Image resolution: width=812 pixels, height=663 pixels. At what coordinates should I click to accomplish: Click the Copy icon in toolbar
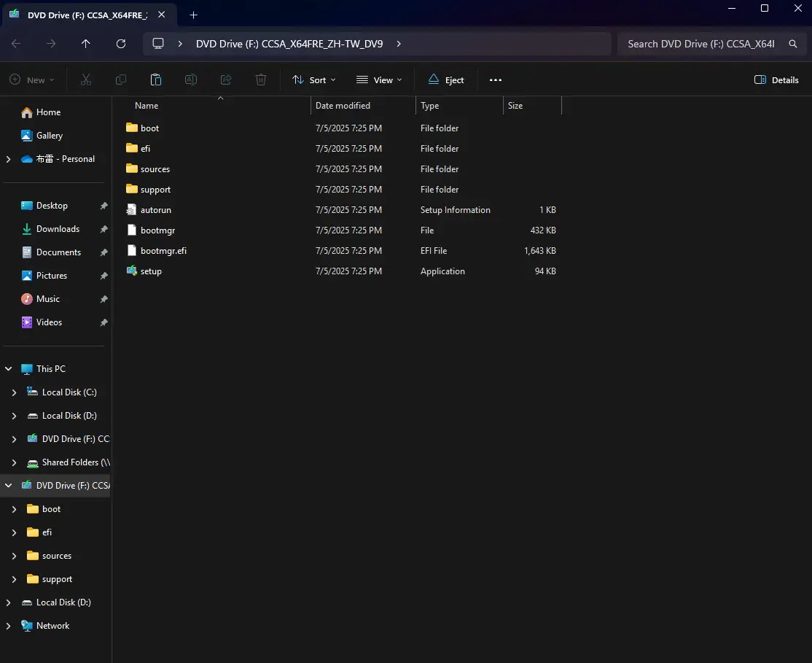point(121,80)
